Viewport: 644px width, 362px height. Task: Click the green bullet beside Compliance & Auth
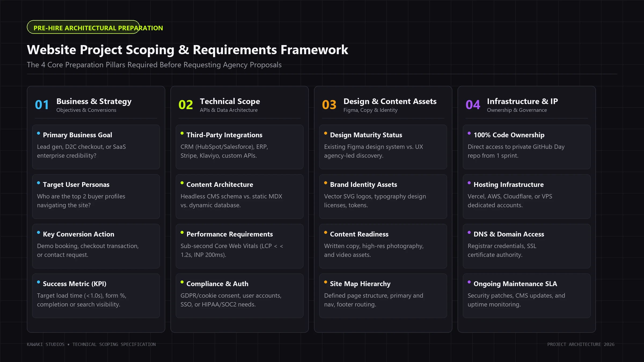[x=182, y=282]
